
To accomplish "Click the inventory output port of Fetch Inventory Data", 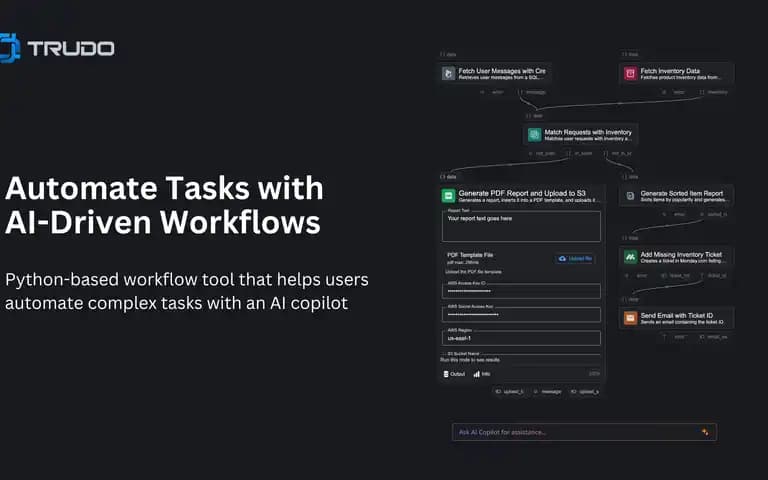I will pyautogui.click(x=714, y=92).
